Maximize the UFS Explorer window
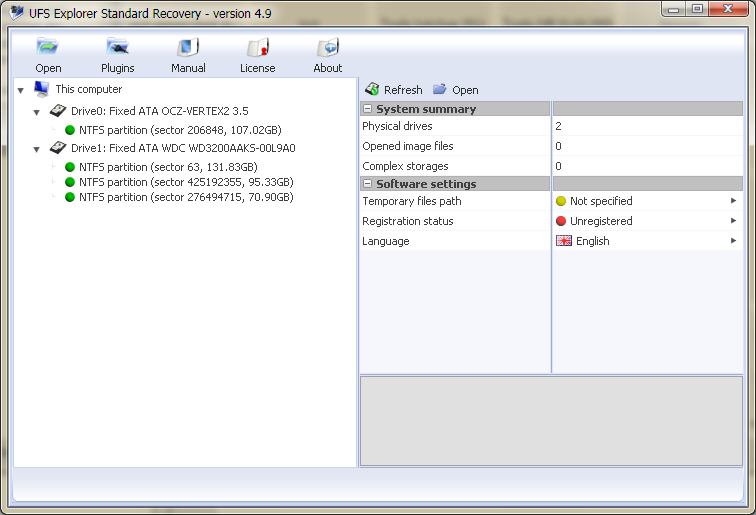 tap(697, 9)
